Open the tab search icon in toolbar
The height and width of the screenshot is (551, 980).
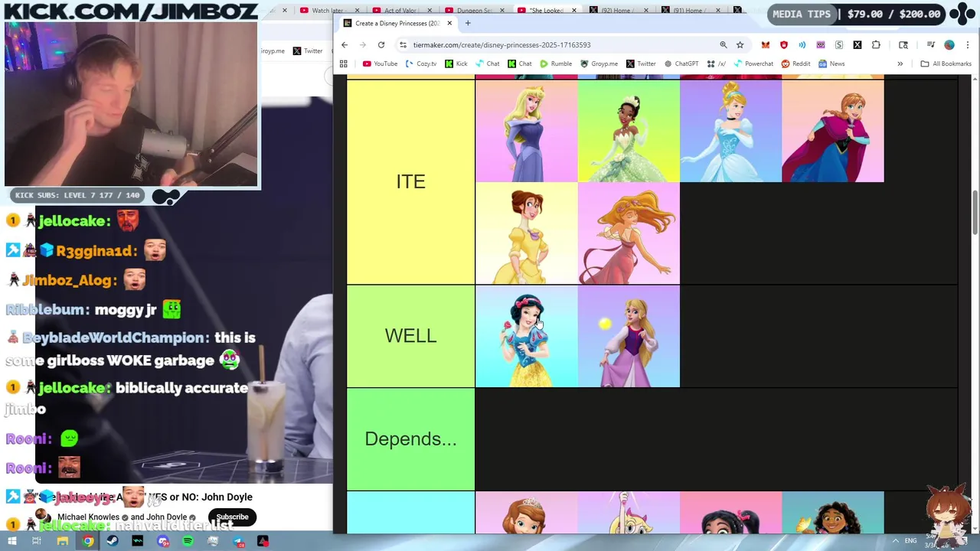(903, 44)
